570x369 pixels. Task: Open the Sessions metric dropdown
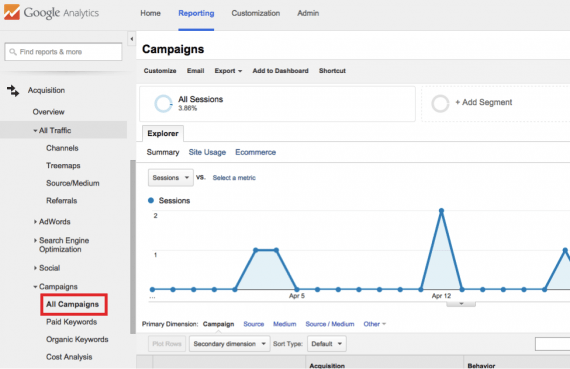(x=170, y=178)
